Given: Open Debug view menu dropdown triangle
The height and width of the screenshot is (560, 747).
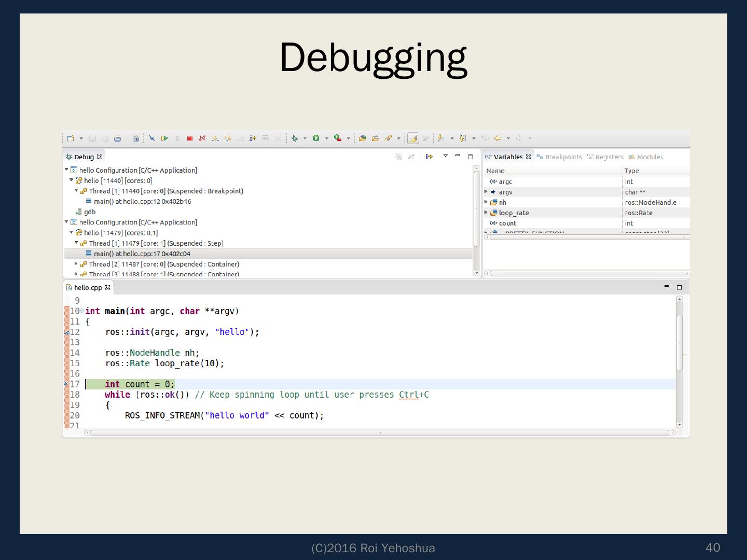Looking at the screenshot, I should [445, 156].
